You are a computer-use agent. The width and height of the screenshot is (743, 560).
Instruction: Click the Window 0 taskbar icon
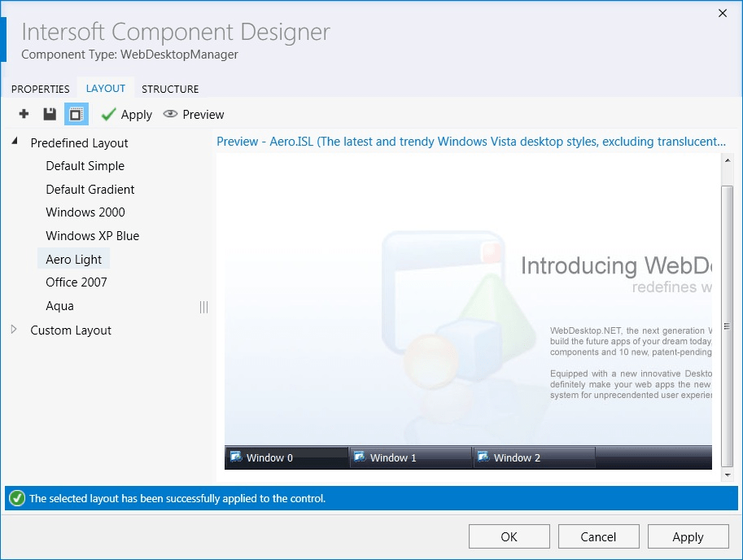tap(236, 457)
